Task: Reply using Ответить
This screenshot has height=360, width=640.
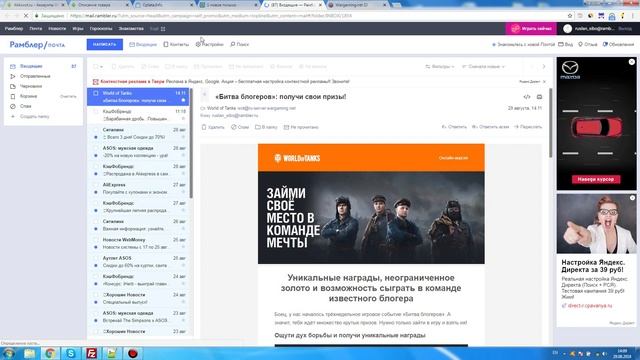Action: [454, 127]
